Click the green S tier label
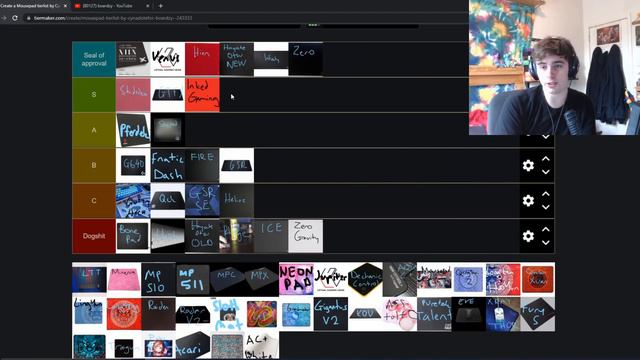The height and width of the screenshot is (360, 640). [94, 95]
